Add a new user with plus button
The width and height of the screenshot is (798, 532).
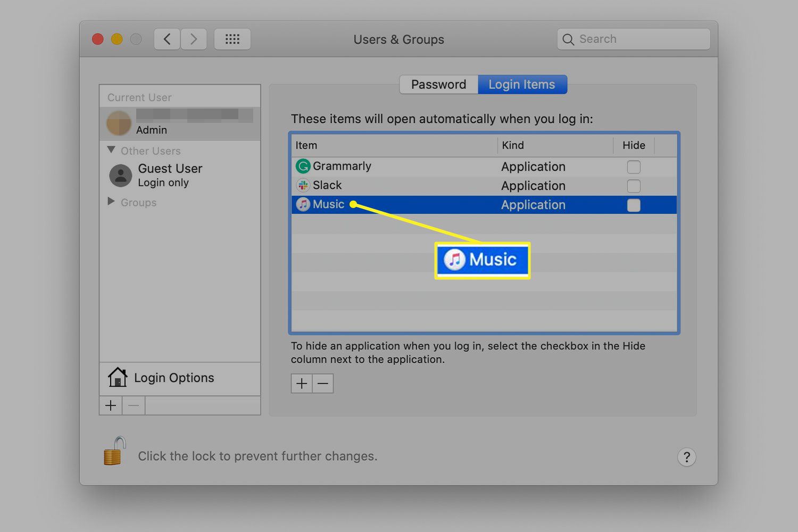111,406
